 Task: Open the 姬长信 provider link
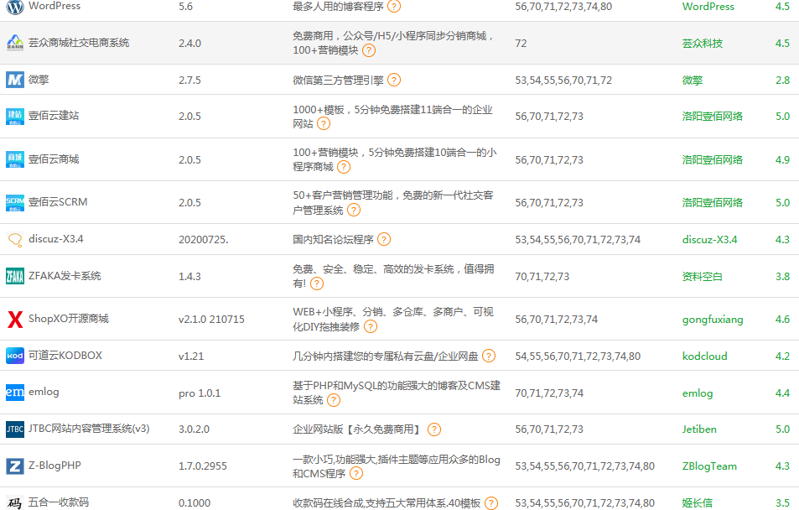697,503
